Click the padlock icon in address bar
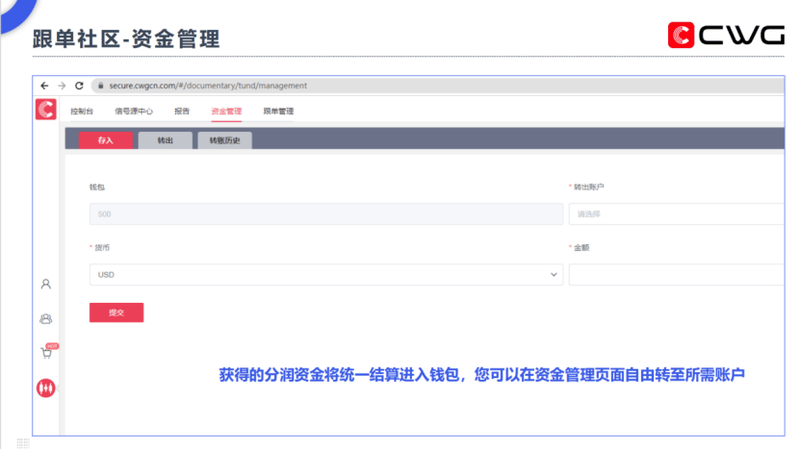The height and width of the screenshot is (449, 800). [x=101, y=86]
